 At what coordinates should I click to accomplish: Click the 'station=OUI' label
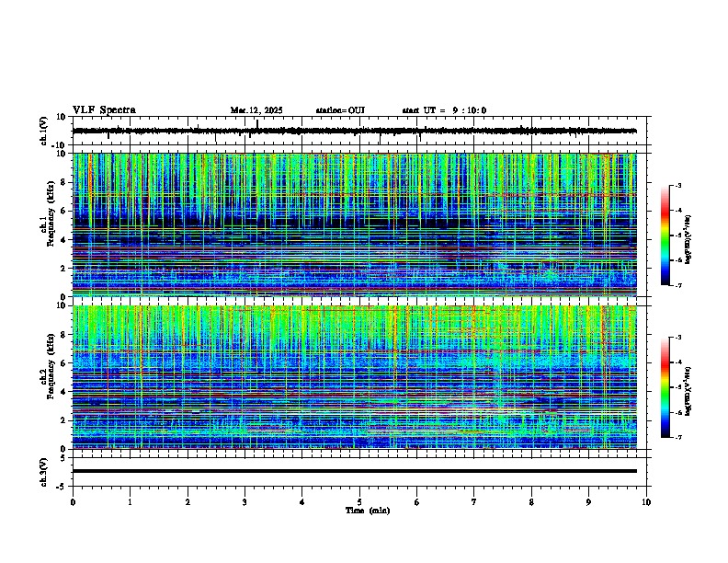click(340, 110)
